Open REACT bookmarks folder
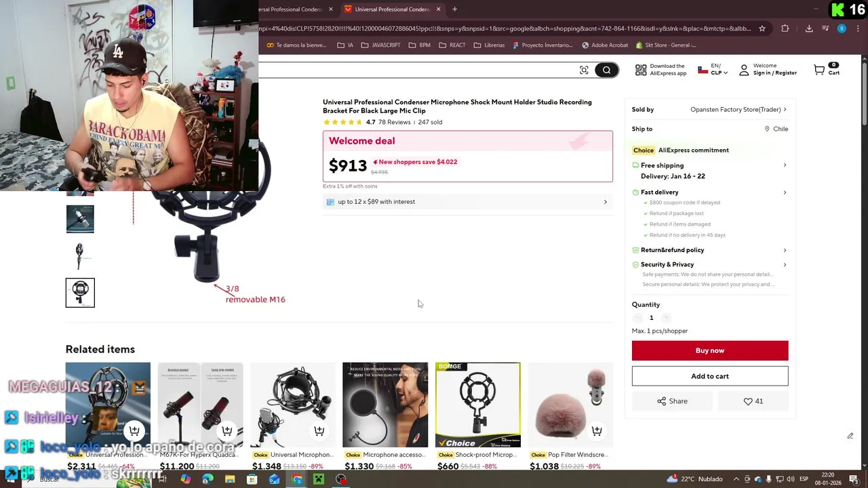The width and height of the screenshot is (868, 488). (452, 45)
